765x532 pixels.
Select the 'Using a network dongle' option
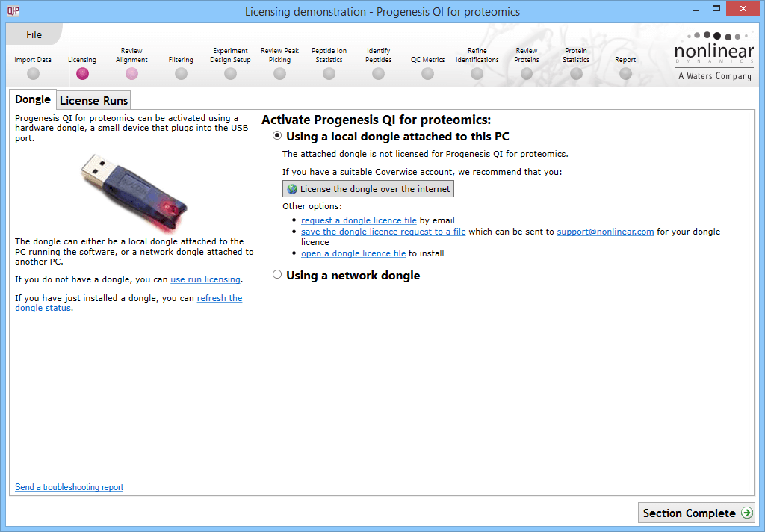tap(277, 275)
